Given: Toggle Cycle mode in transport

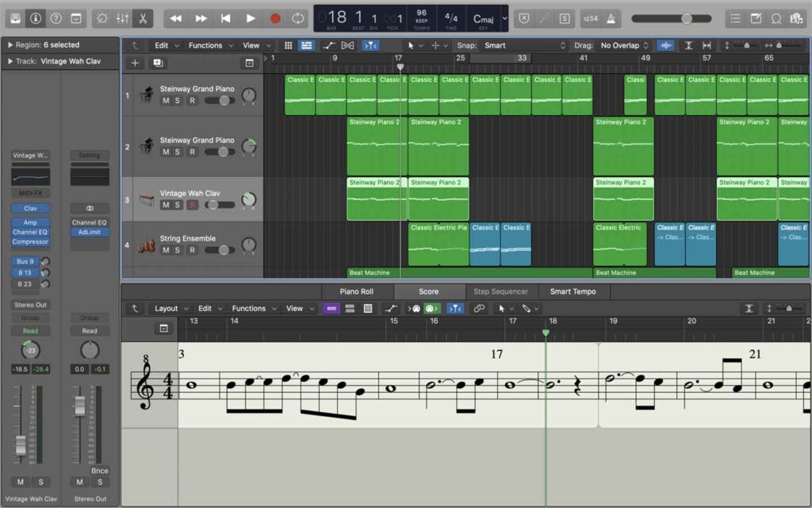Looking at the screenshot, I should click(x=298, y=19).
